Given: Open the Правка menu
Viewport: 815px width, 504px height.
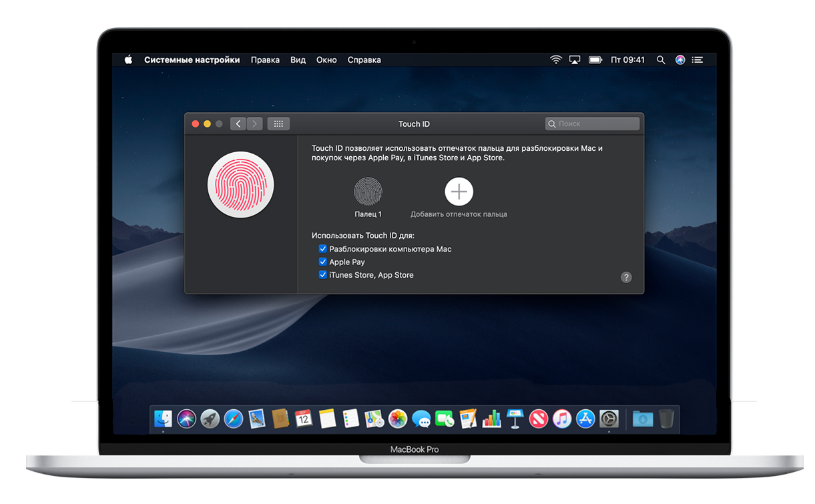Looking at the screenshot, I should pyautogui.click(x=265, y=59).
